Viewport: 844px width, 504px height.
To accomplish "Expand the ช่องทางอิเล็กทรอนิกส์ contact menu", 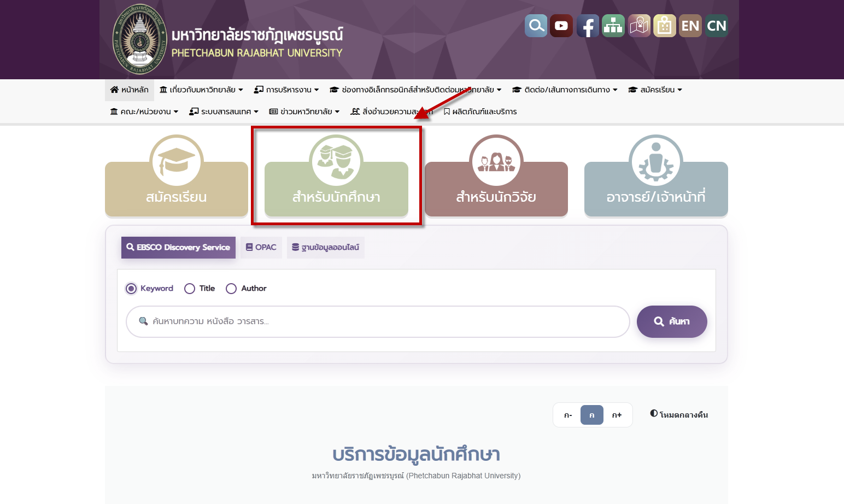I will 415,90.
